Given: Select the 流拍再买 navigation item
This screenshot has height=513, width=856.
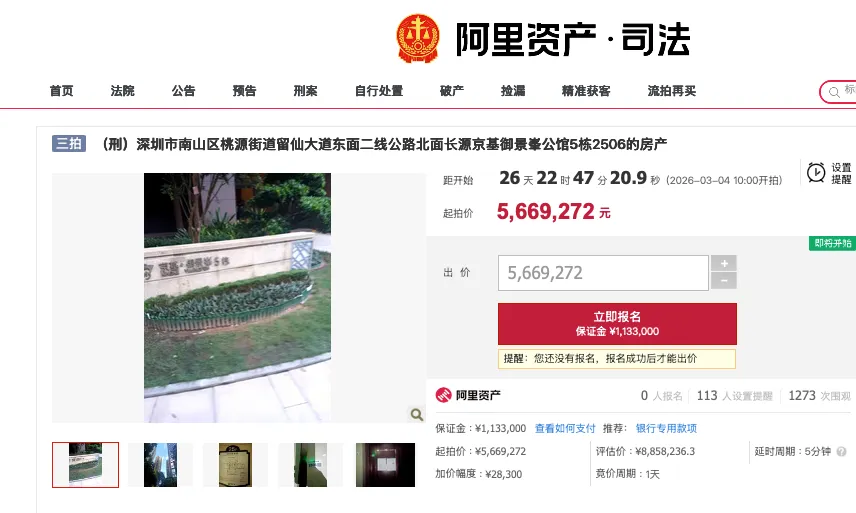Looking at the screenshot, I should 671,91.
